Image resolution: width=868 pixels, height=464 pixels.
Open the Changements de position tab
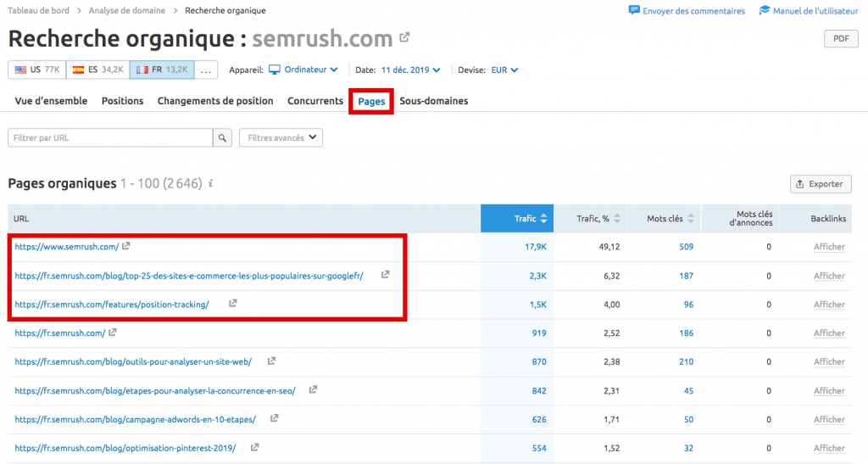[x=215, y=101]
